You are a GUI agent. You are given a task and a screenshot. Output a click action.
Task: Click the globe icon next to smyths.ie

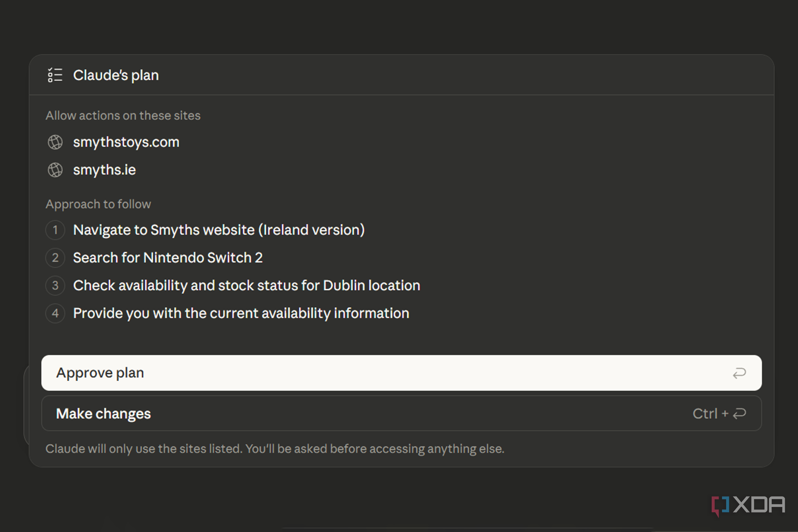[55, 170]
